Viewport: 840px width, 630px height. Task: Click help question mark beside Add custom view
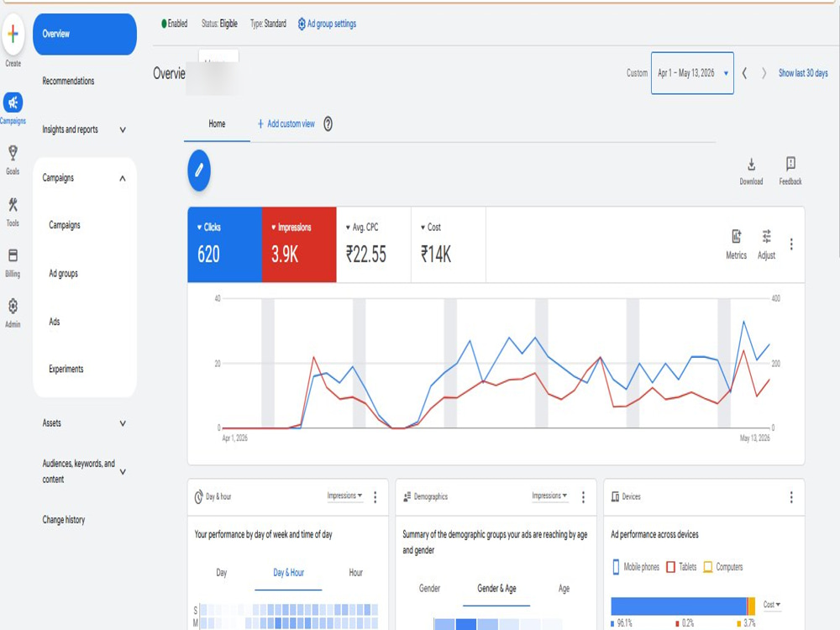tap(328, 123)
